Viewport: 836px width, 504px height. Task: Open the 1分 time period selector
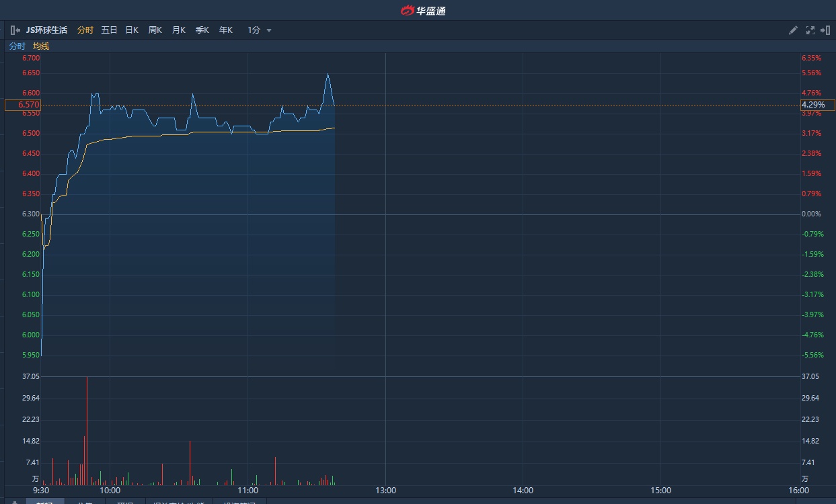254,30
